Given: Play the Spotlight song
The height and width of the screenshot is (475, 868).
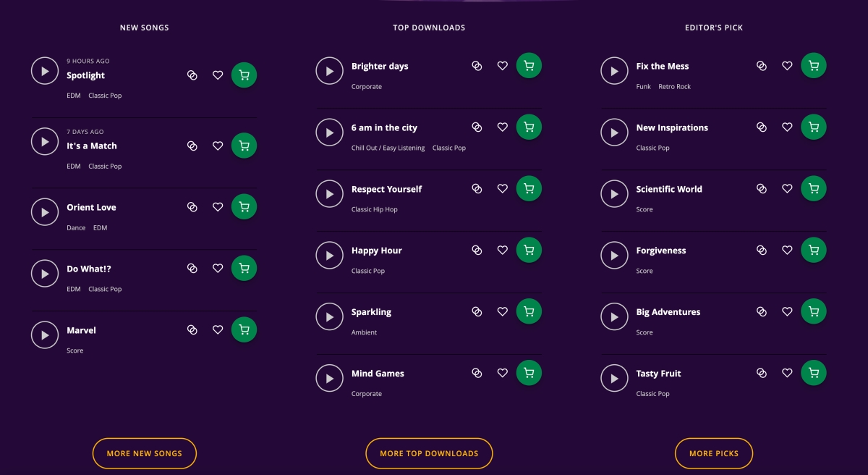Looking at the screenshot, I should click(x=45, y=71).
